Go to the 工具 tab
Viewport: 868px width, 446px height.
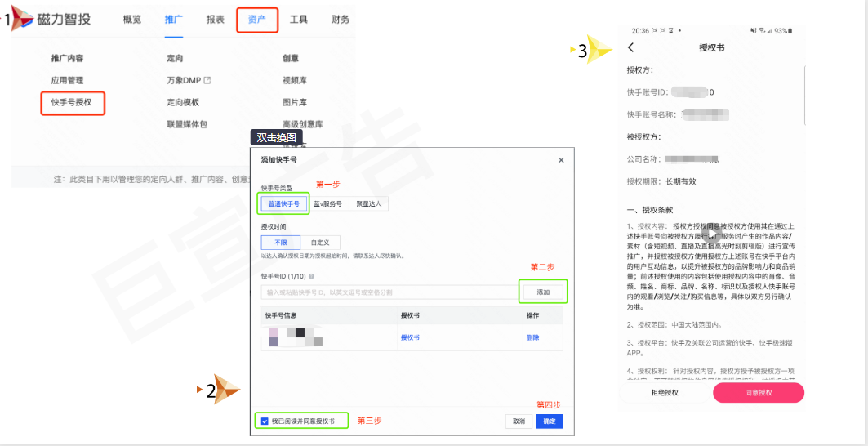click(299, 20)
